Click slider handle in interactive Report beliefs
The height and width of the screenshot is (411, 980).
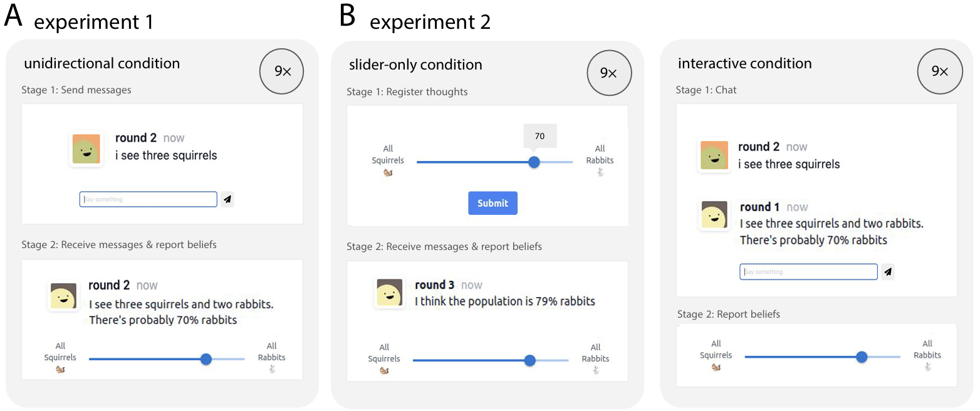click(x=862, y=356)
